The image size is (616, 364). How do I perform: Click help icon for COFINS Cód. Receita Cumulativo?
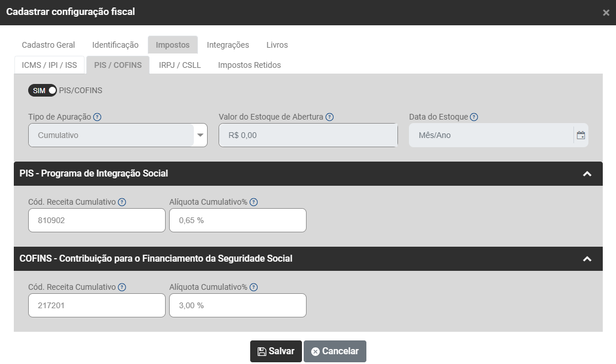[x=122, y=287]
